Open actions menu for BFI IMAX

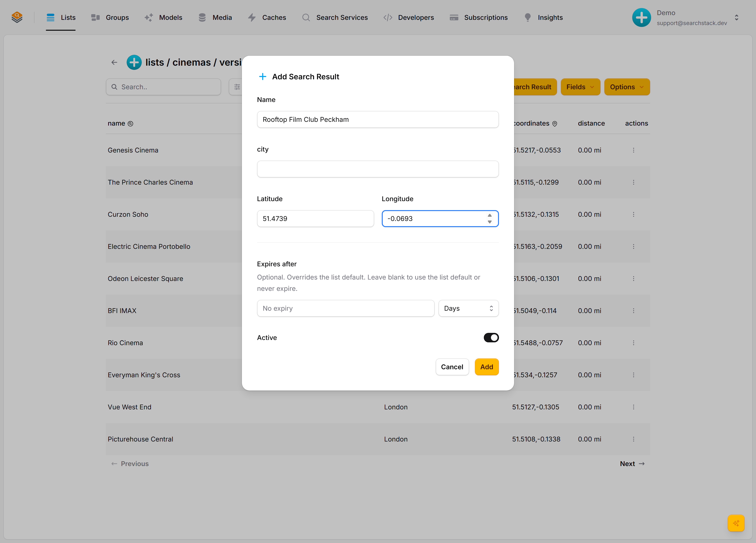633,311
